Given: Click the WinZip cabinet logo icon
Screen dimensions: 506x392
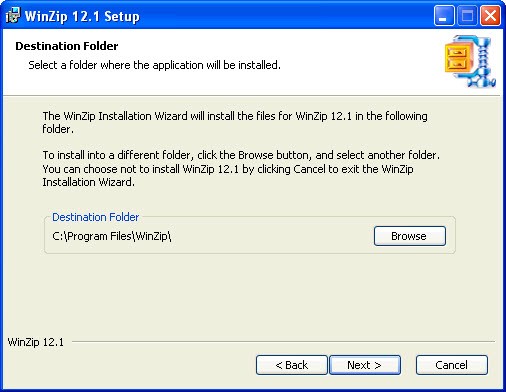Looking at the screenshot, I should [x=470, y=62].
